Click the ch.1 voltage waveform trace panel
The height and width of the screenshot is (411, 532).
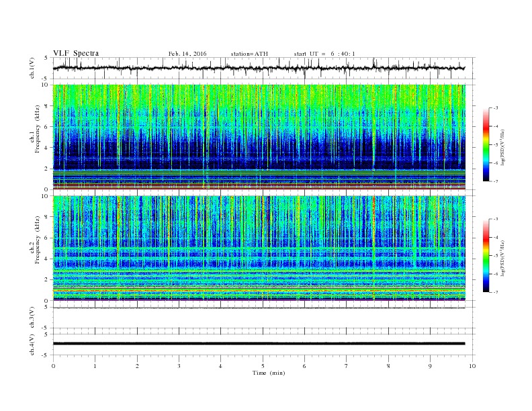click(263, 68)
